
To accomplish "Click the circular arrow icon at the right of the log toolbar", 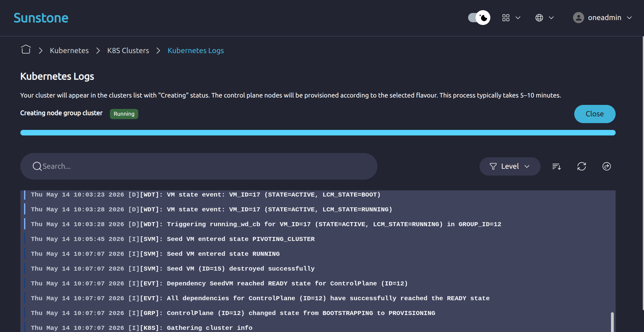I will [607, 167].
